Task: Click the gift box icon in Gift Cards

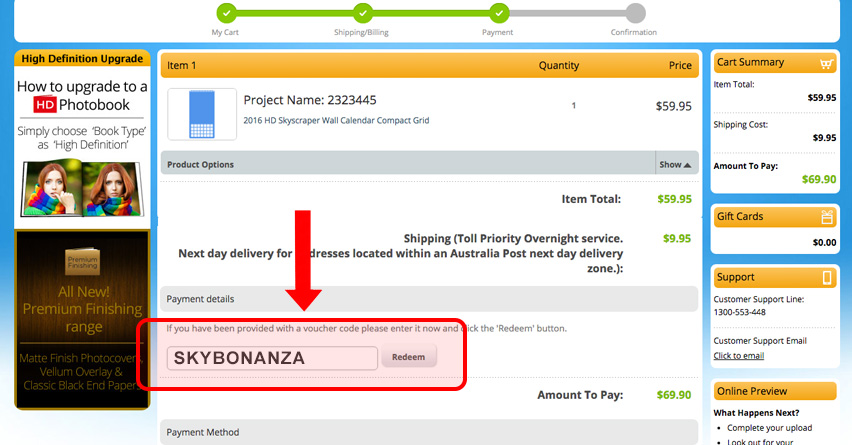Action: 826,217
